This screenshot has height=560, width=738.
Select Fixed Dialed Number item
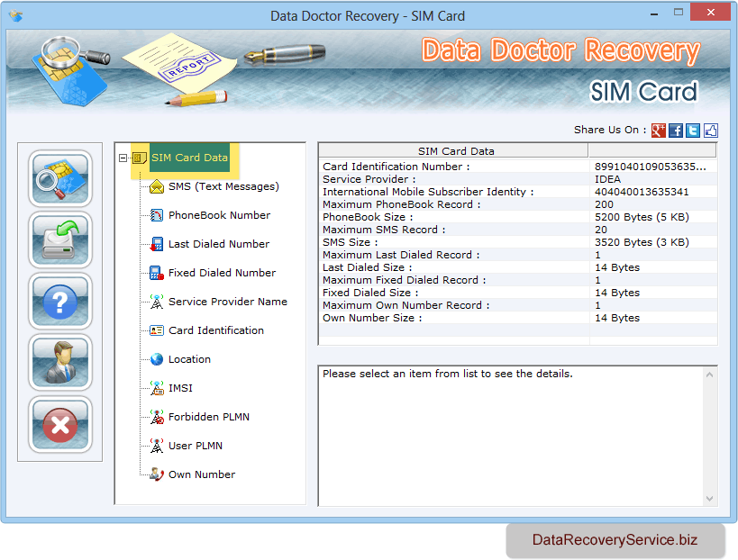point(223,273)
